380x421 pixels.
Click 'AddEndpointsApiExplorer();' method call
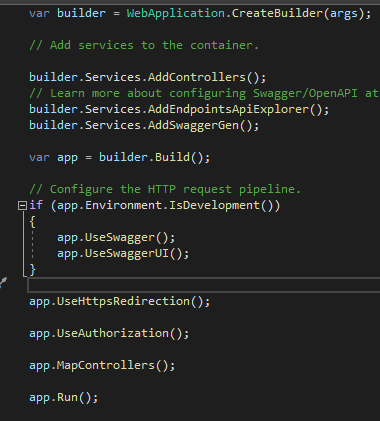click(x=238, y=109)
